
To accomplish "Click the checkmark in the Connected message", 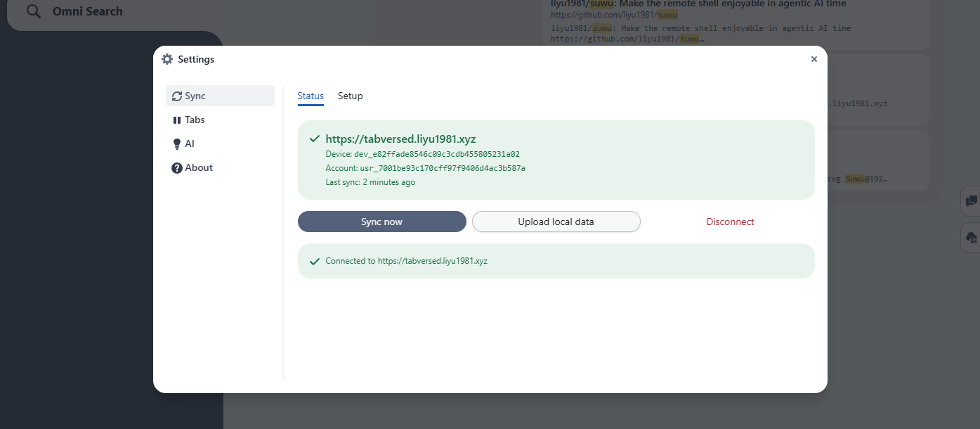I will click(315, 262).
